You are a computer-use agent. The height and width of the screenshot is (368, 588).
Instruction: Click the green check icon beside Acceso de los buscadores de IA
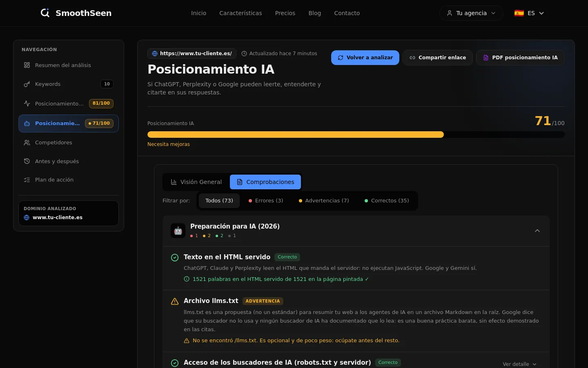[x=175, y=363]
